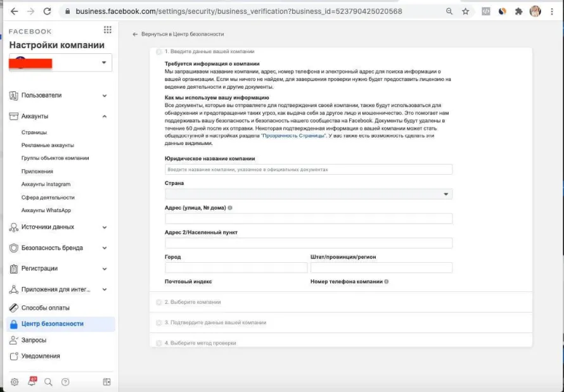564x392 pixels.
Task: Open Рекламные аккаунты menu item
Action: 48,145
